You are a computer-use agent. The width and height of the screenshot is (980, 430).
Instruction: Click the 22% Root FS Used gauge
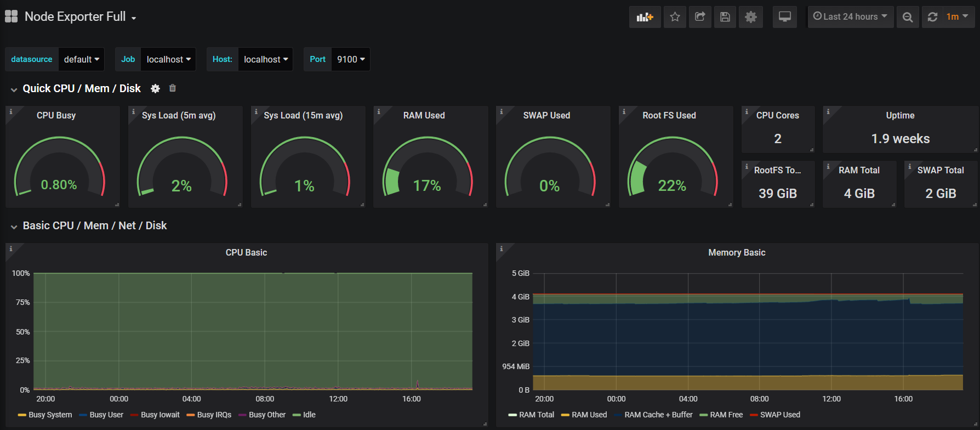pos(673,167)
